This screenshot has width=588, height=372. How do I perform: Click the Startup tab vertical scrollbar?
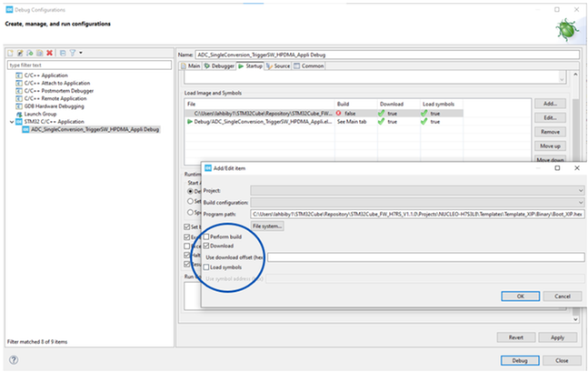coord(575,196)
